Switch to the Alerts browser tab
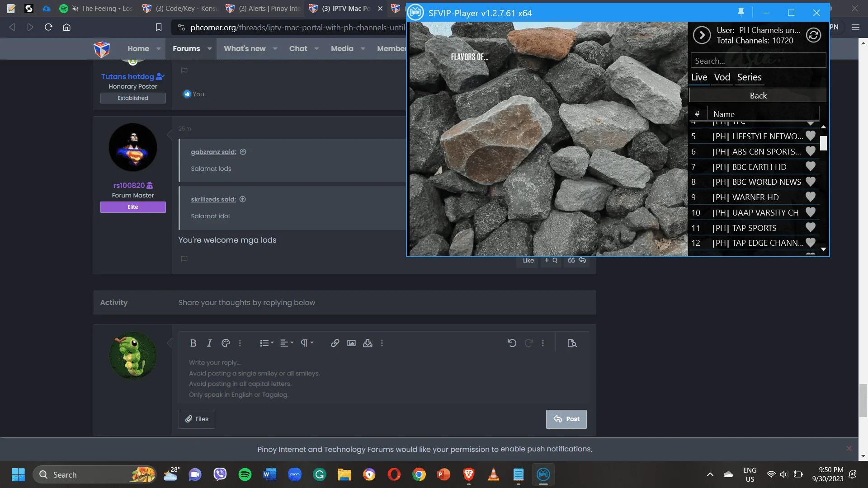The width and height of the screenshot is (868, 488). point(263,9)
